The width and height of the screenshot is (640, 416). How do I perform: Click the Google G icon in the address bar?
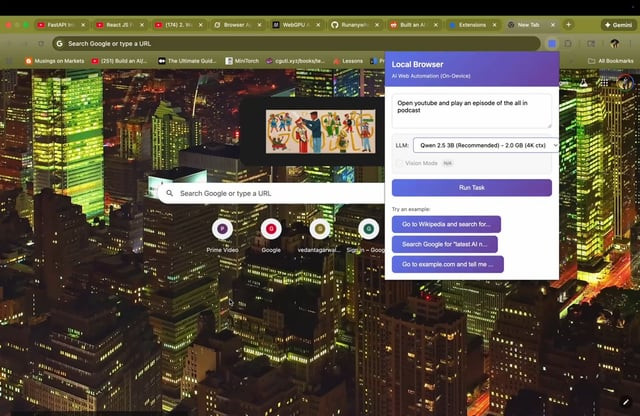coord(60,44)
